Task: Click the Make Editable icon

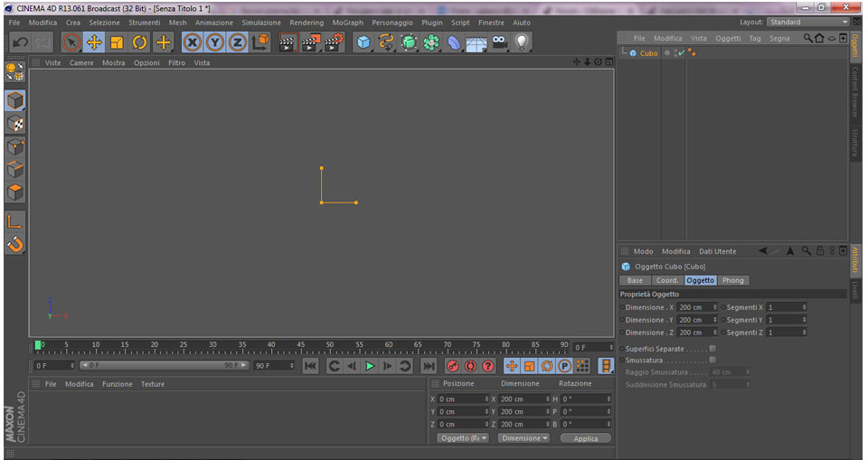Action: pos(15,72)
